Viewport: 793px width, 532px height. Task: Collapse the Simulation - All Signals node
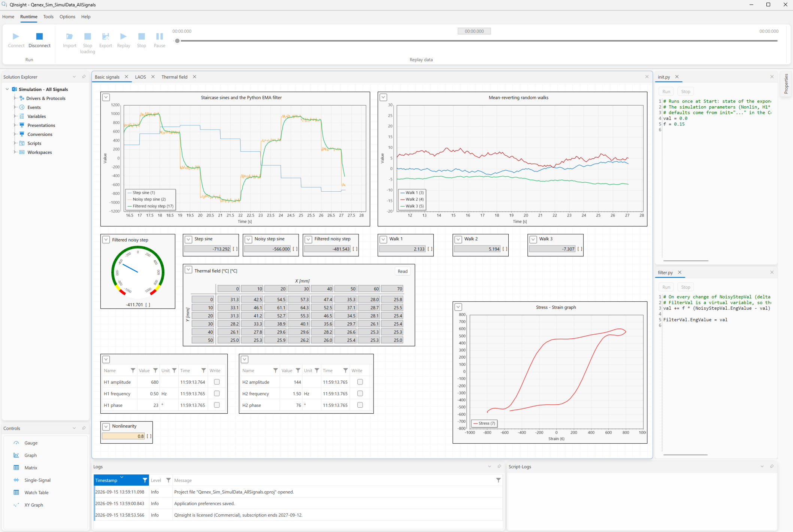[7, 89]
